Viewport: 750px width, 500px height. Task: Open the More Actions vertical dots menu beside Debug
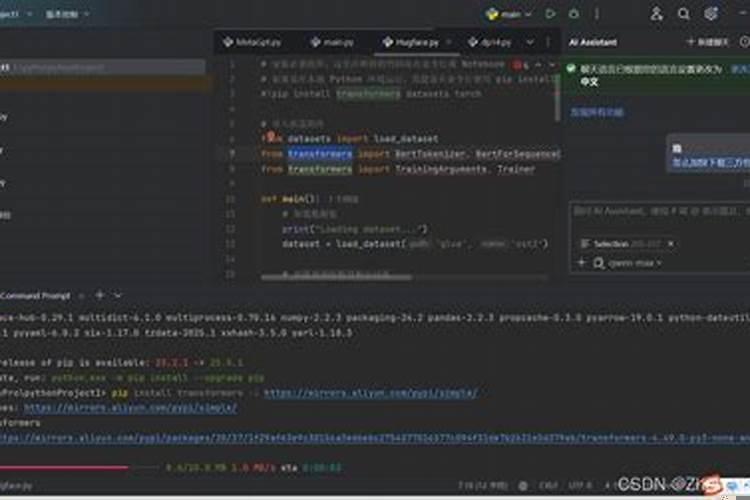(597, 14)
